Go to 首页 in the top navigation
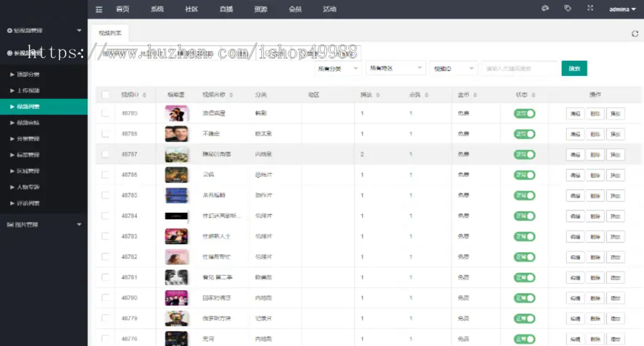The height and width of the screenshot is (346, 644). (122, 9)
